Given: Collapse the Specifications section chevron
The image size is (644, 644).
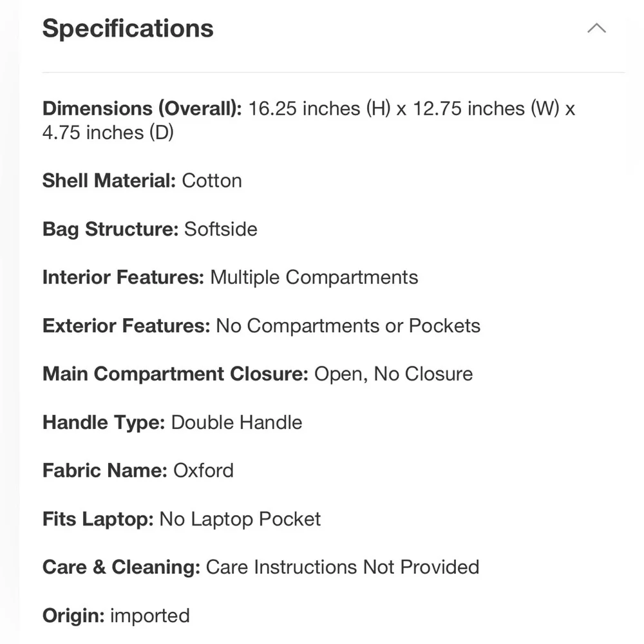Looking at the screenshot, I should point(596,28).
